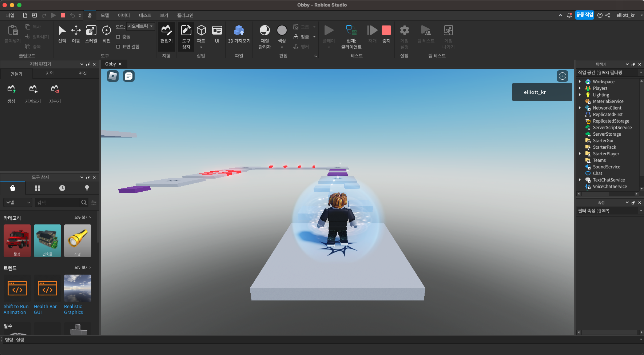The height and width of the screenshot is (355, 644).
Task: Select the 선택 (Select) tool
Action: click(62, 34)
